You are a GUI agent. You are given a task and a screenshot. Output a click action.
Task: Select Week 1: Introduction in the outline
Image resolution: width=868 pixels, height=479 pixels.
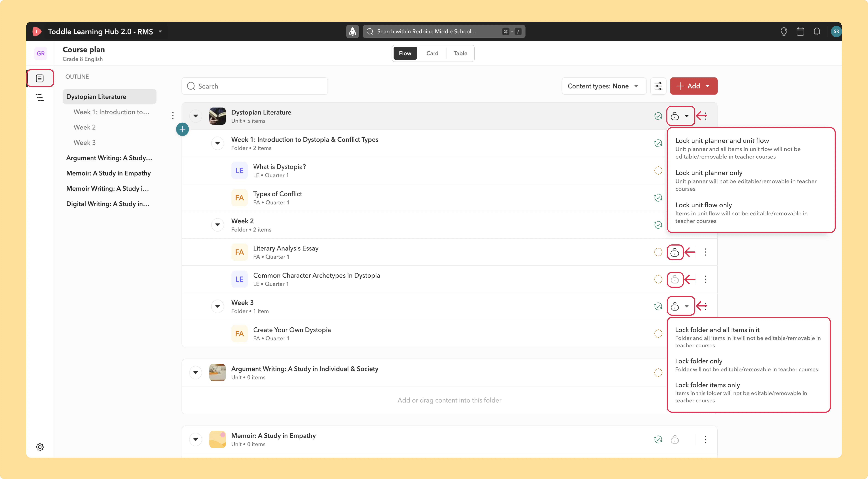[111, 112]
